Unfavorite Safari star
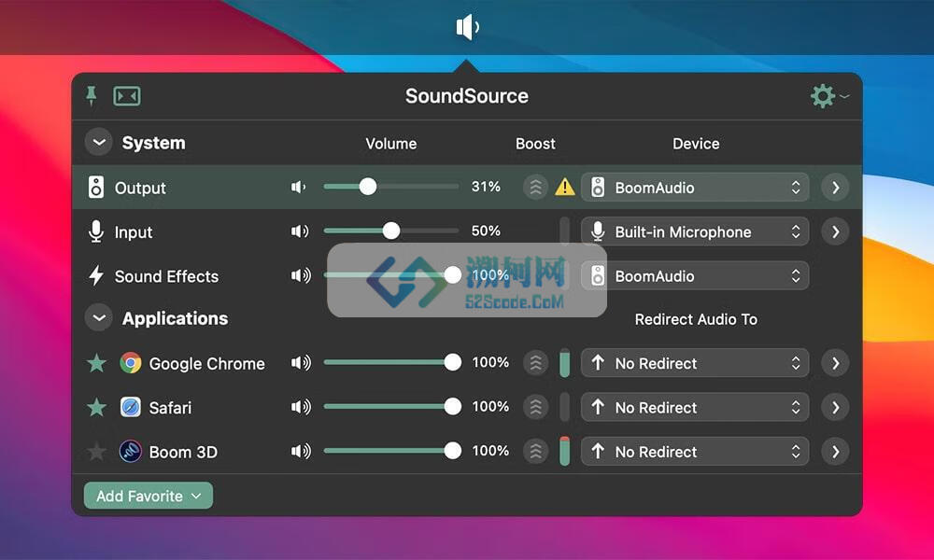This screenshot has height=560, width=934. (96, 407)
